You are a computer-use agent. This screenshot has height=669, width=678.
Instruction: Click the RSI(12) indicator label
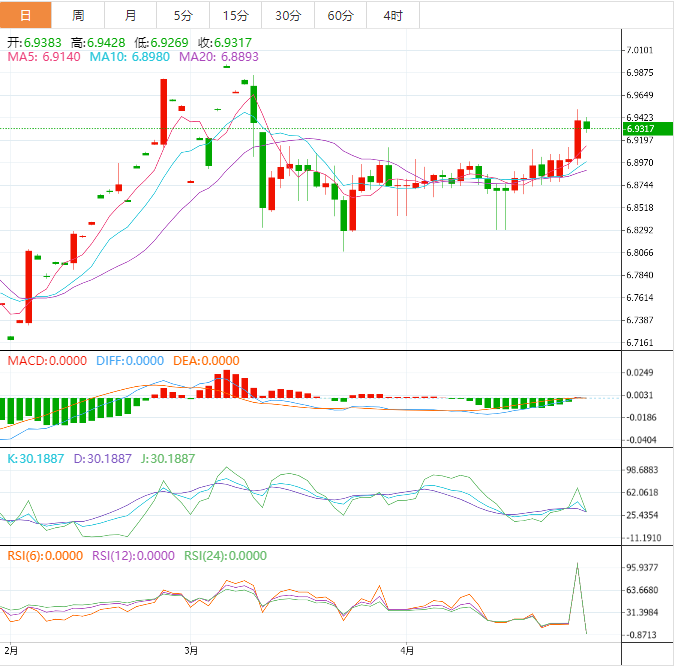click(x=133, y=557)
